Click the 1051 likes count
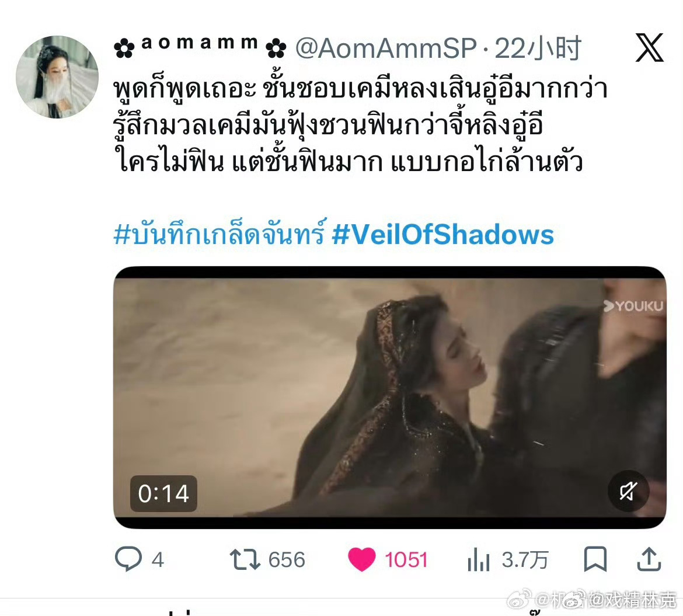683x616 pixels. click(406, 560)
